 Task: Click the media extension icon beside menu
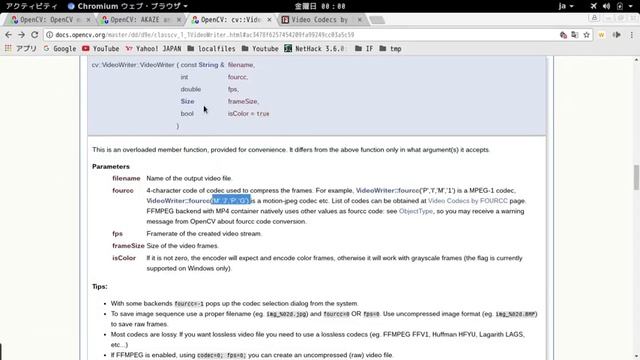(617, 35)
